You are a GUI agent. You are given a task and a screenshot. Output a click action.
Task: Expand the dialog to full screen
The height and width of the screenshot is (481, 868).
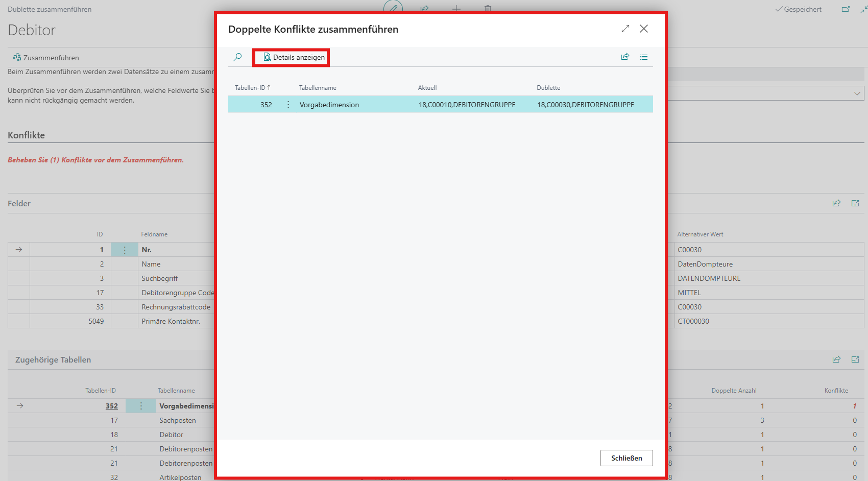pyautogui.click(x=625, y=29)
